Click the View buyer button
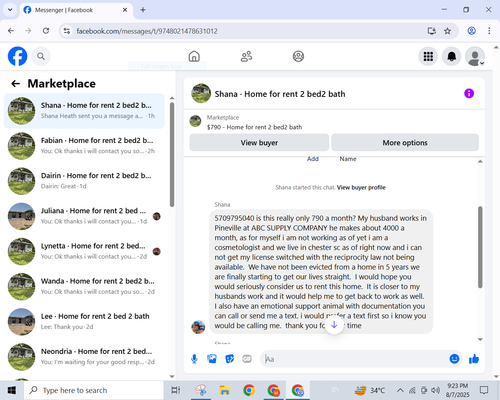 [x=259, y=143]
